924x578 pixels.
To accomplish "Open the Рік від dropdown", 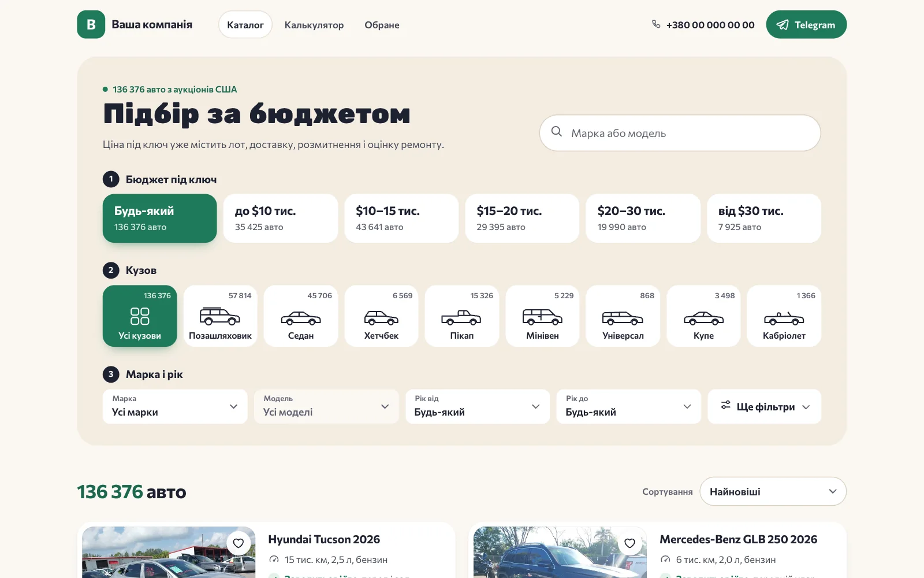I will (478, 406).
